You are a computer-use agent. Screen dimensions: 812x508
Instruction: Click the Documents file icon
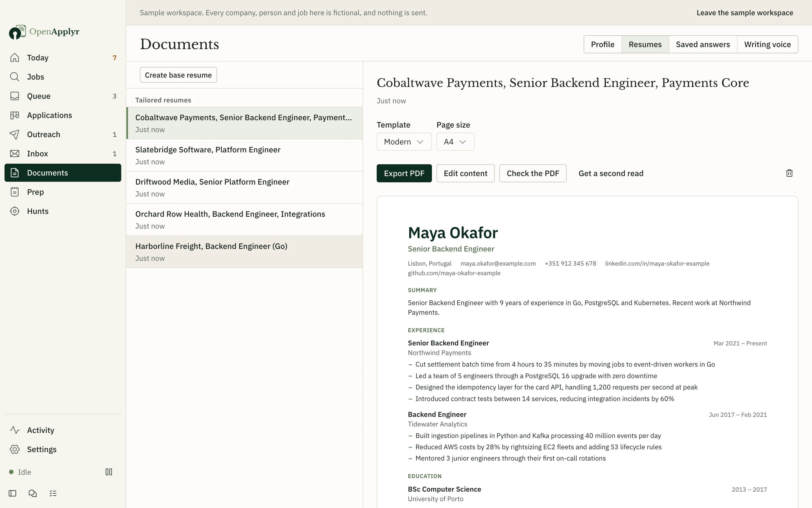pyautogui.click(x=14, y=173)
